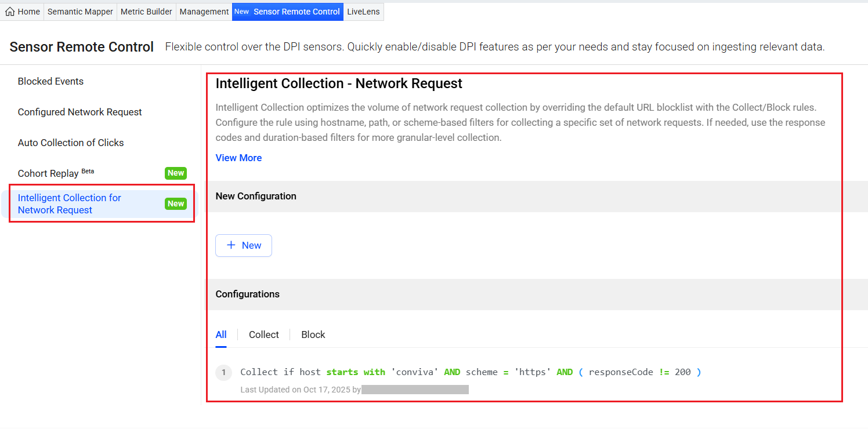
Task: Select Intelligent Collection for Network Request
Action: pyautogui.click(x=69, y=204)
